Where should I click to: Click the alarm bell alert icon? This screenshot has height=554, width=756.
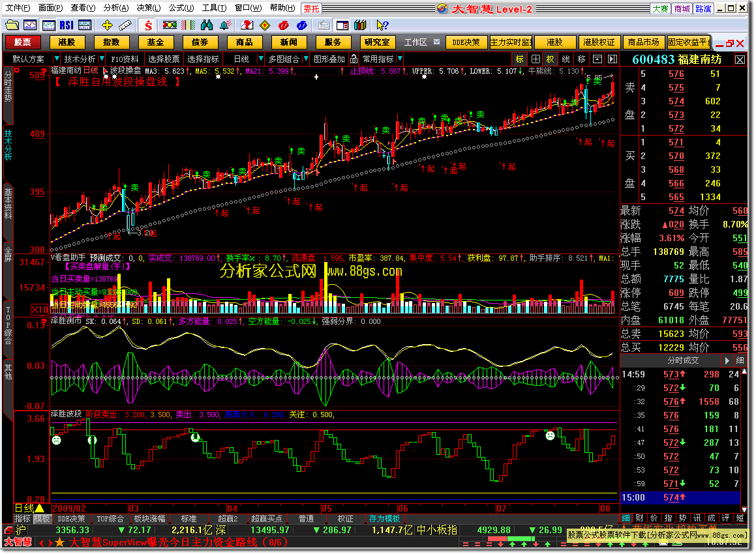click(225, 25)
